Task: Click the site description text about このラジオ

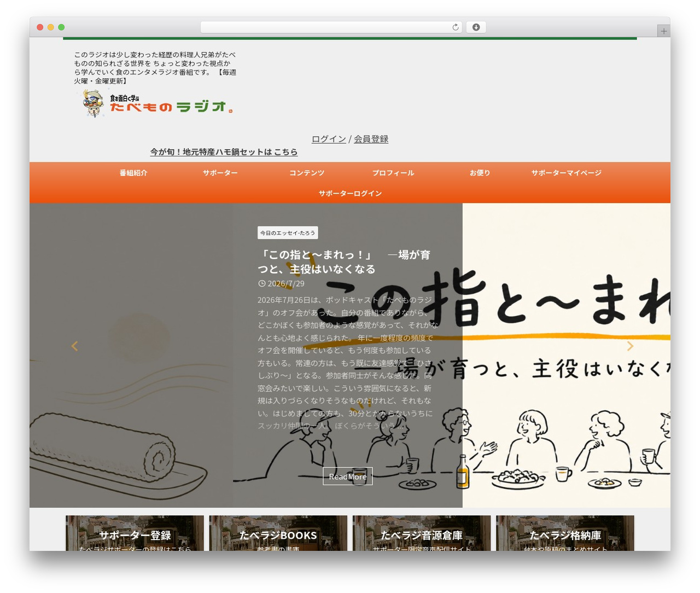Action: 155,68
